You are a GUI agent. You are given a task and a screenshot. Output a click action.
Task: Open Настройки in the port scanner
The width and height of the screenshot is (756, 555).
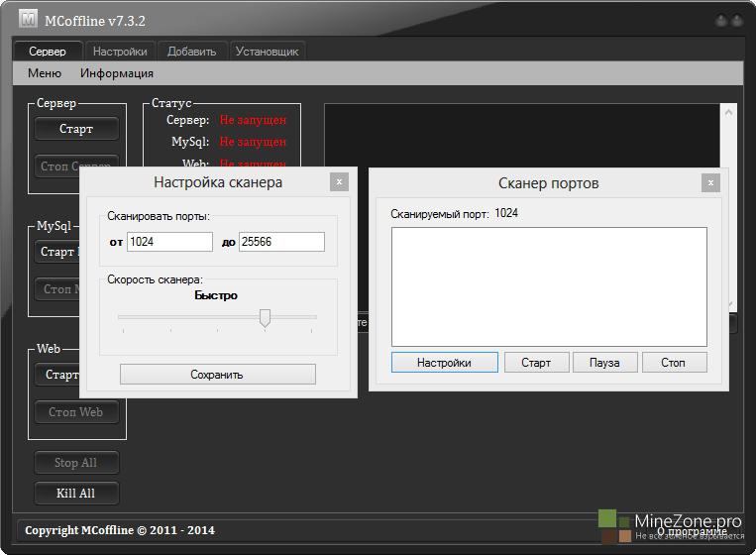pos(444,363)
